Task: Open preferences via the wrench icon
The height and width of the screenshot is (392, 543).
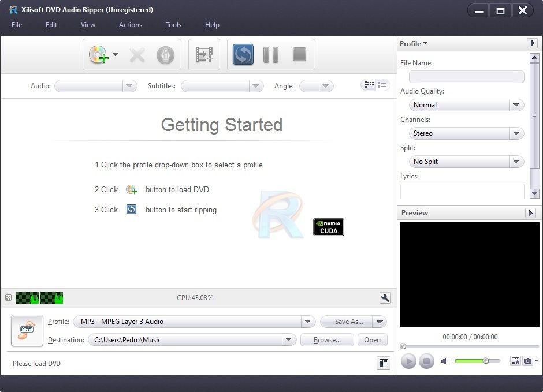Action: coord(385,298)
